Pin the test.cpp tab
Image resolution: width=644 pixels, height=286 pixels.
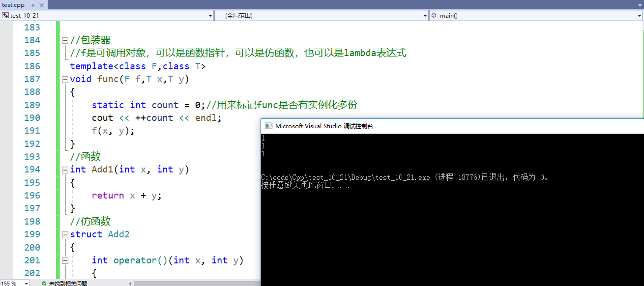pos(32,5)
